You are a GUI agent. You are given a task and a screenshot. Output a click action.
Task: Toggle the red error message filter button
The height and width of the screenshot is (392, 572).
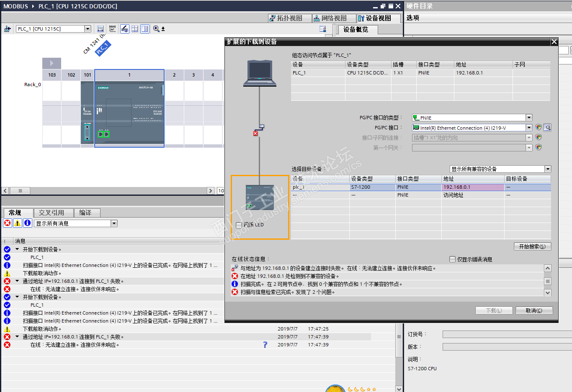click(8, 223)
